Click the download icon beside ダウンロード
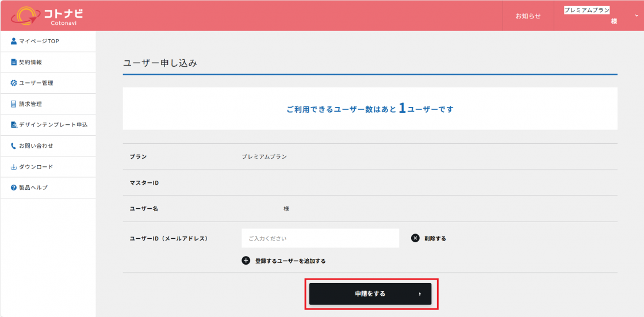The height and width of the screenshot is (317, 644). pyautogui.click(x=14, y=167)
